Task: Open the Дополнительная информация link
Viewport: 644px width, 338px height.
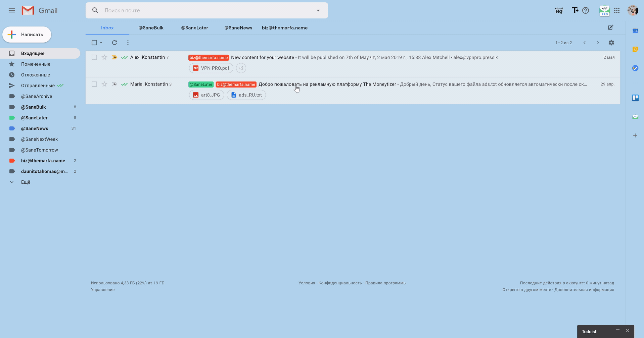Action: [584, 290]
